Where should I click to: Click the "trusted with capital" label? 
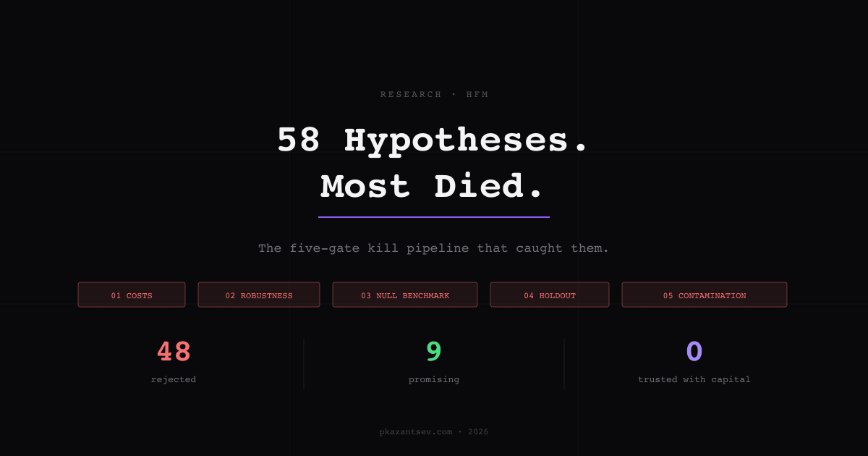click(x=694, y=379)
